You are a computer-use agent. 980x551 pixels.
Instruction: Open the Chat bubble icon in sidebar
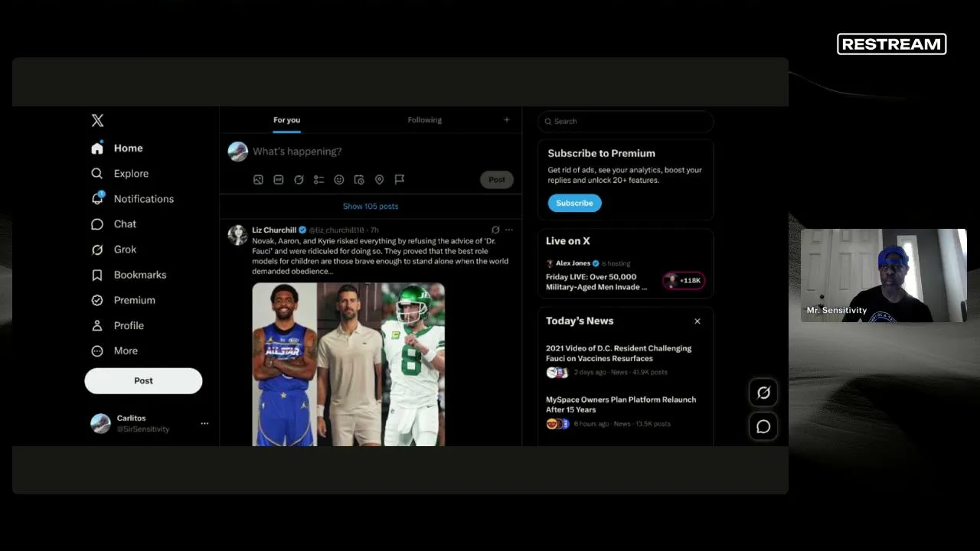point(97,224)
